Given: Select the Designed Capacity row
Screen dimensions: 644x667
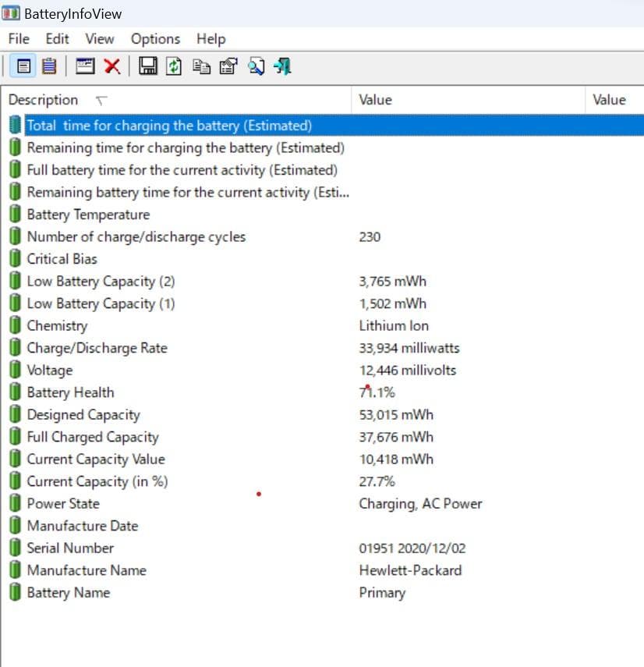Looking at the screenshot, I should [x=83, y=415].
